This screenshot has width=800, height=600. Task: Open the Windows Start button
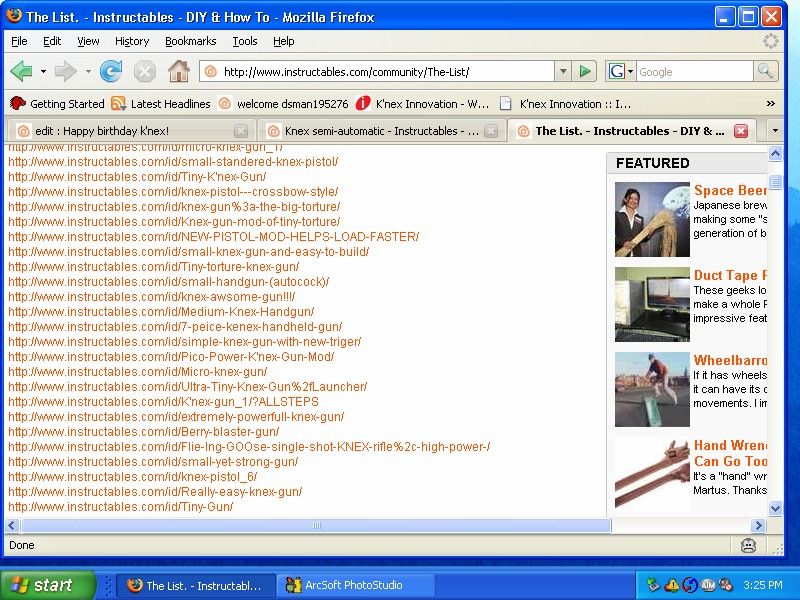pos(48,585)
